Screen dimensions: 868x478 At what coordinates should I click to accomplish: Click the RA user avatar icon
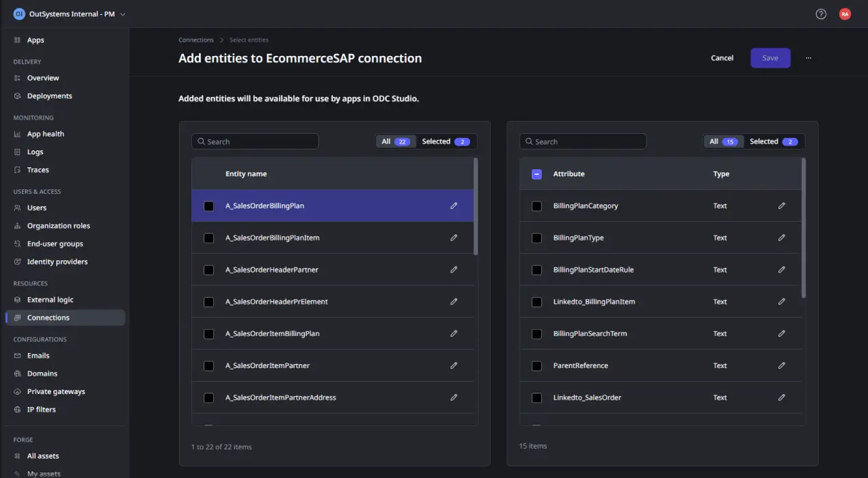845,14
